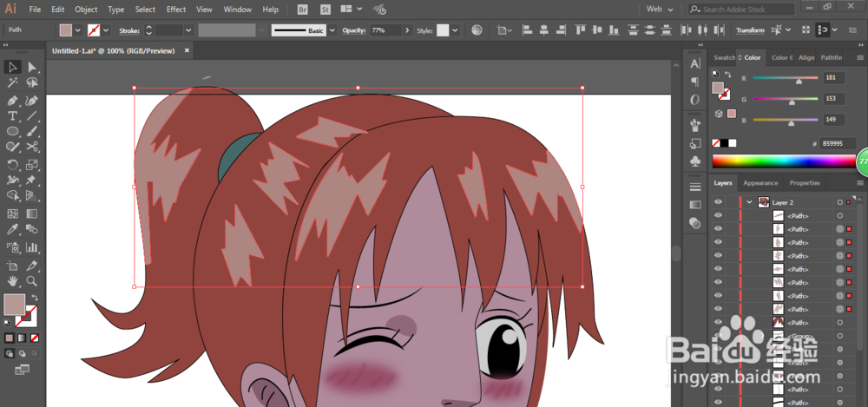Select the Curvature tool
868x407 pixels.
pos(32,101)
